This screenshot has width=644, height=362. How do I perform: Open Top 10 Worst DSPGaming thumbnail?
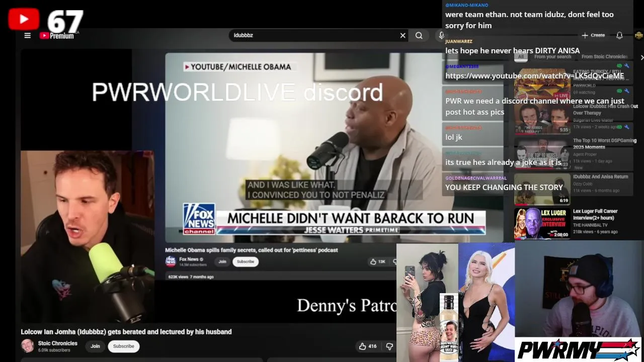542,154
